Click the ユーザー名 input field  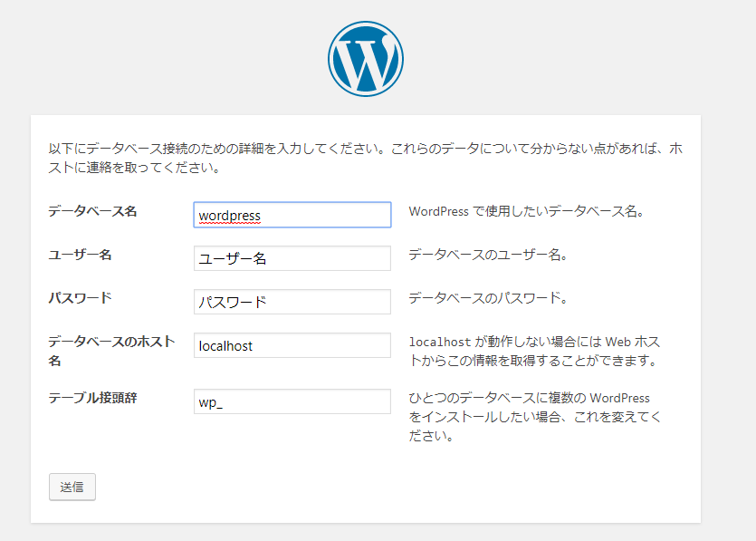292,258
